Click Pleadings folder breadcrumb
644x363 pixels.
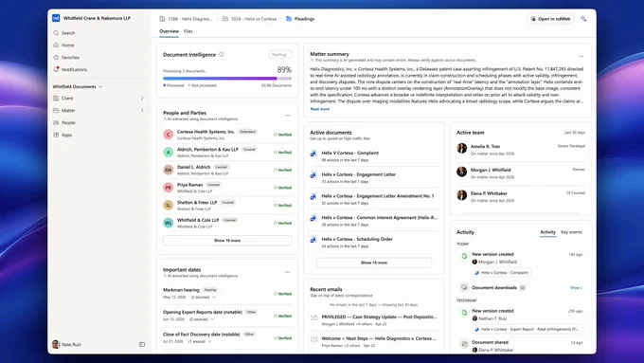(x=300, y=19)
